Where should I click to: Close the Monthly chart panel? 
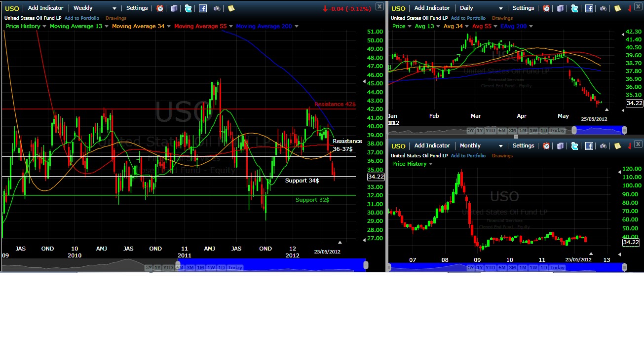click(x=639, y=144)
